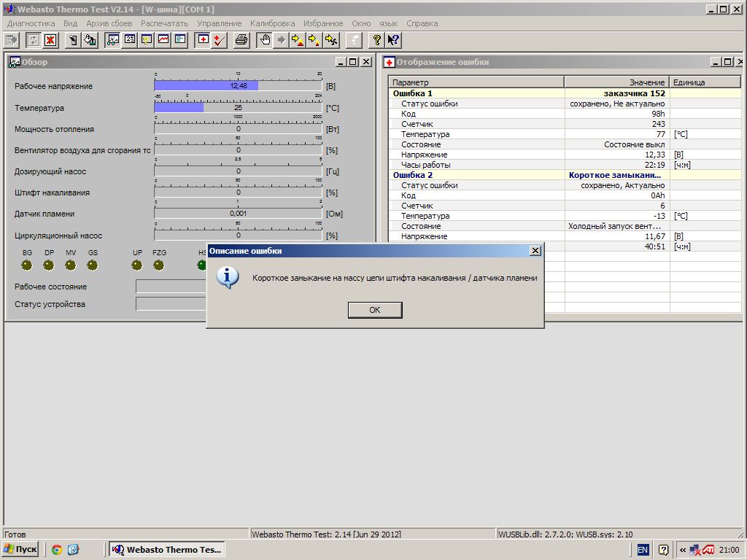Click the Температура 25 bar gauge
This screenshot has height=560, width=747.
pyautogui.click(x=239, y=108)
